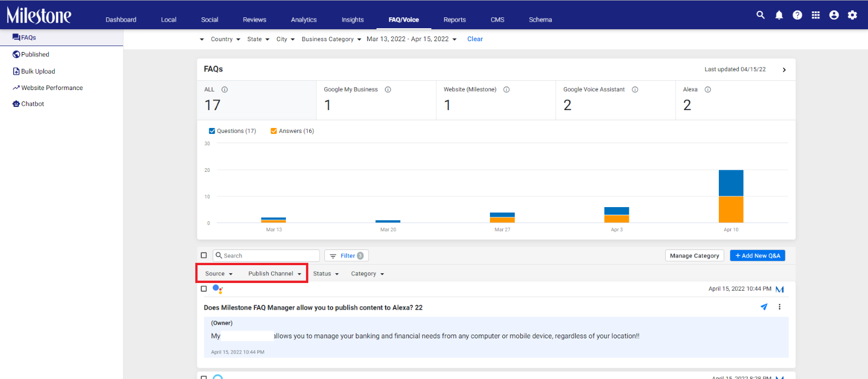
Task: Click the Published globe icon in sidebar
Action: pyautogui.click(x=16, y=54)
